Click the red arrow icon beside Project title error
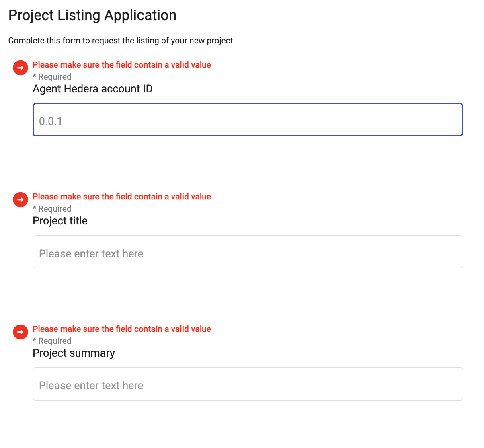 21,199
